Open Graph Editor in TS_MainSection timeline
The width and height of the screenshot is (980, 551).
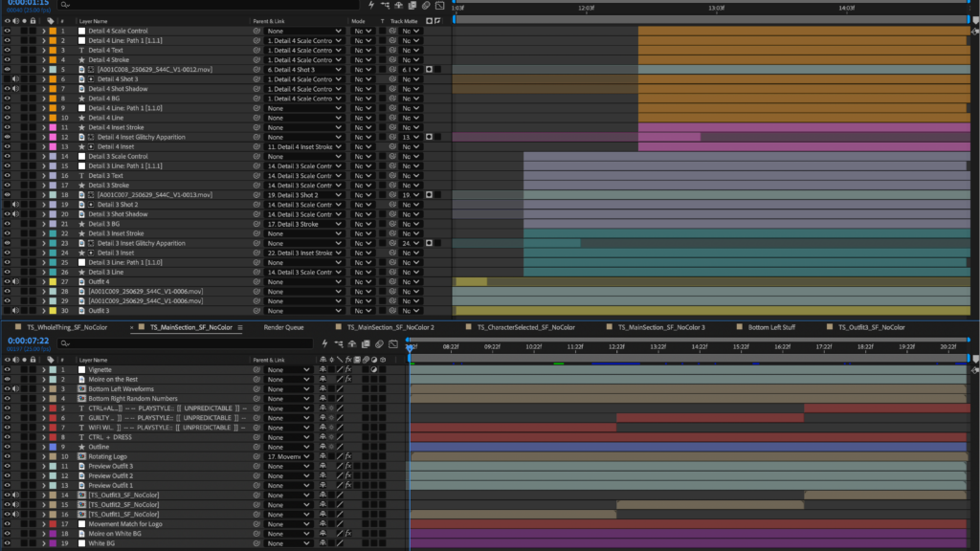pos(393,343)
